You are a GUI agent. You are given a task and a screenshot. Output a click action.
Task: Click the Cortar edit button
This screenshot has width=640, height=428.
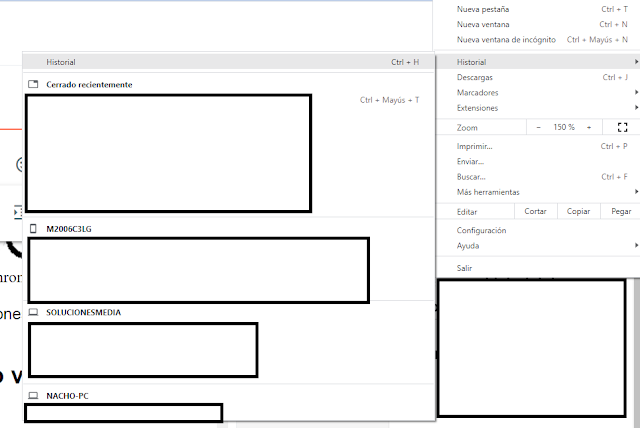coord(535,212)
